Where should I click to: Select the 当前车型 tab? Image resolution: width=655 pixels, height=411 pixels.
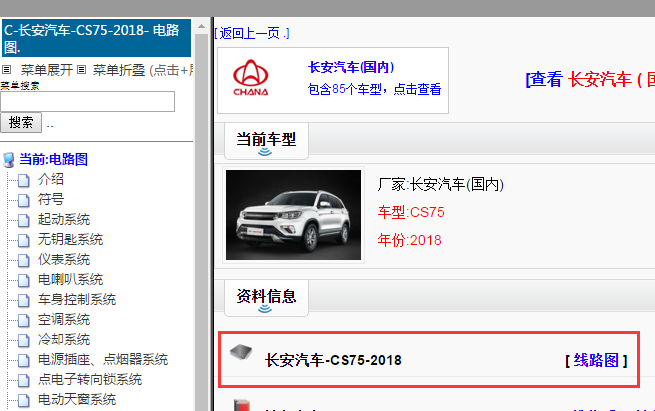coord(266,141)
